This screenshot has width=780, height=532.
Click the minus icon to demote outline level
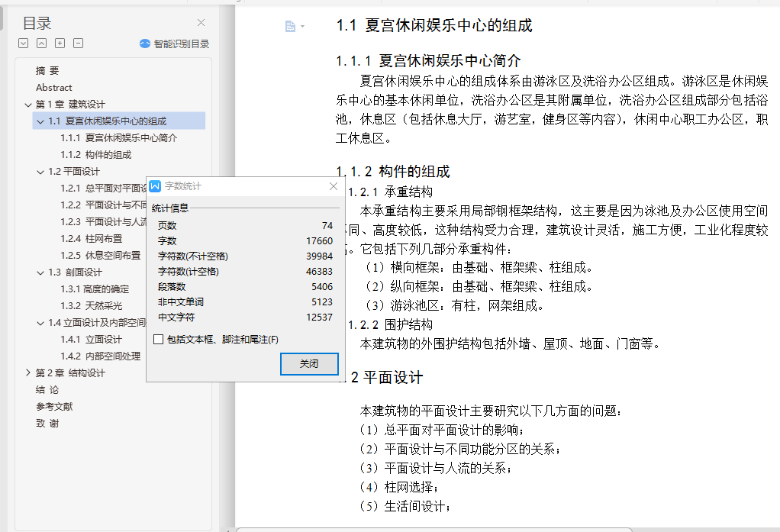[78, 44]
